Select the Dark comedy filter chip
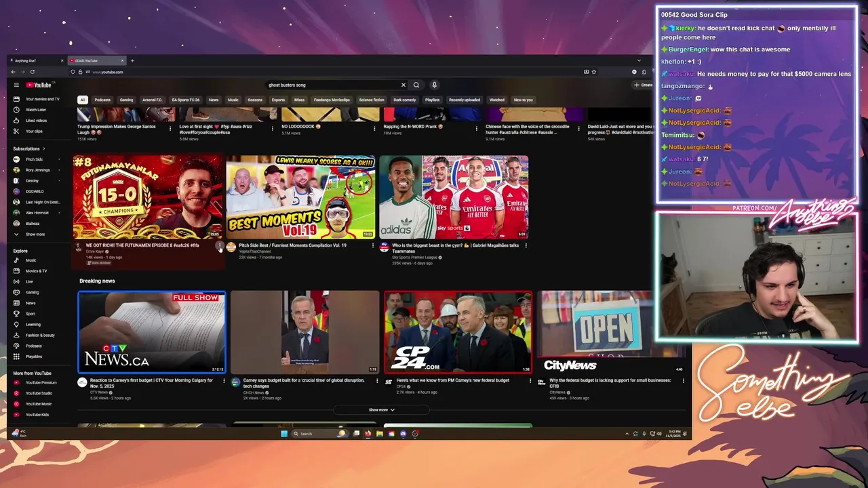 [405, 100]
